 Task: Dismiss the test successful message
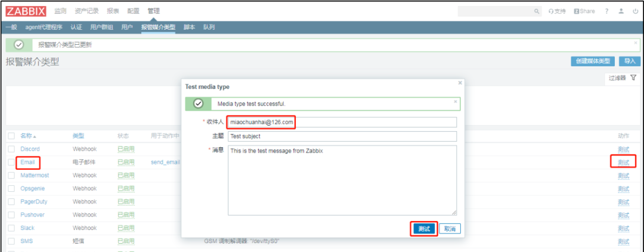(x=455, y=101)
